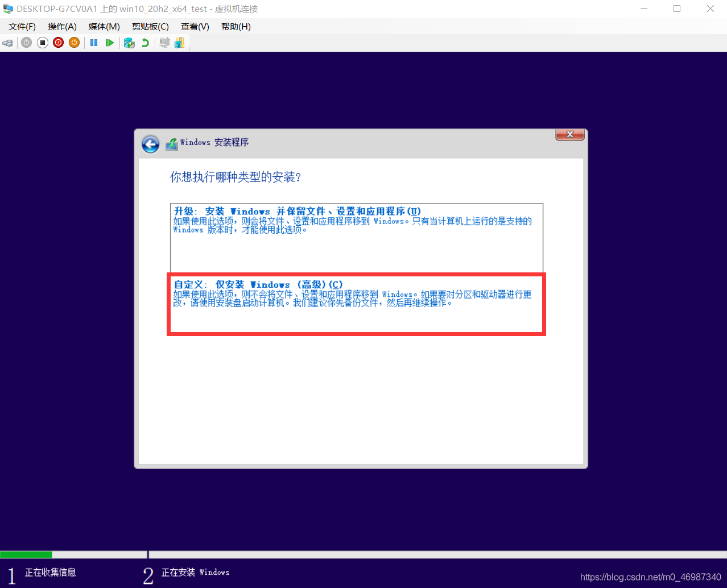Screen dimensions: 727x588
Task: Open the 操作(A) menu
Action: pyautogui.click(x=62, y=27)
